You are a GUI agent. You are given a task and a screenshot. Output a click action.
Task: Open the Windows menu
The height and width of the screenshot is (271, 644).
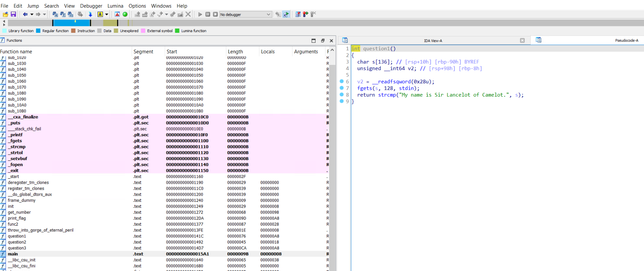pyautogui.click(x=161, y=6)
